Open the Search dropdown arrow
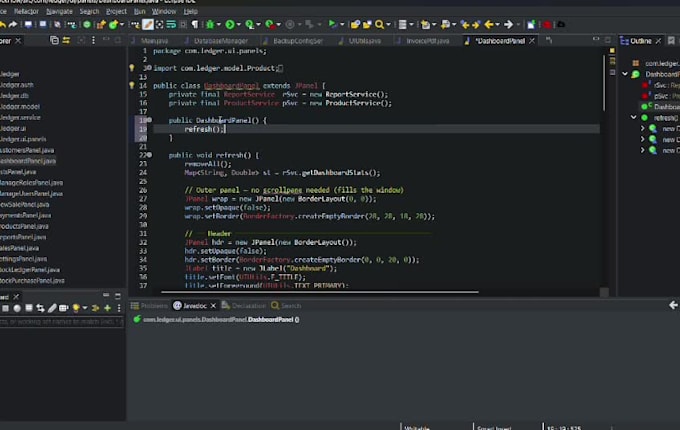Viewport: 680px width, 430px height. (388, 25)
